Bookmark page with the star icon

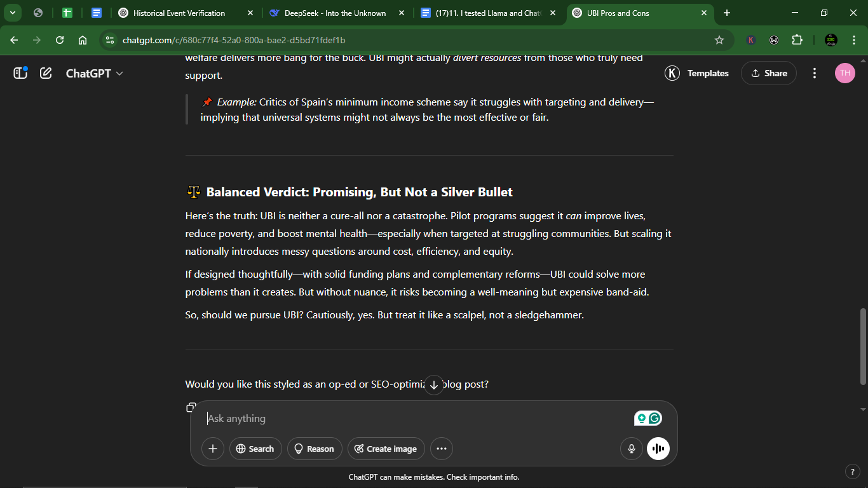[x=719, y=40]
